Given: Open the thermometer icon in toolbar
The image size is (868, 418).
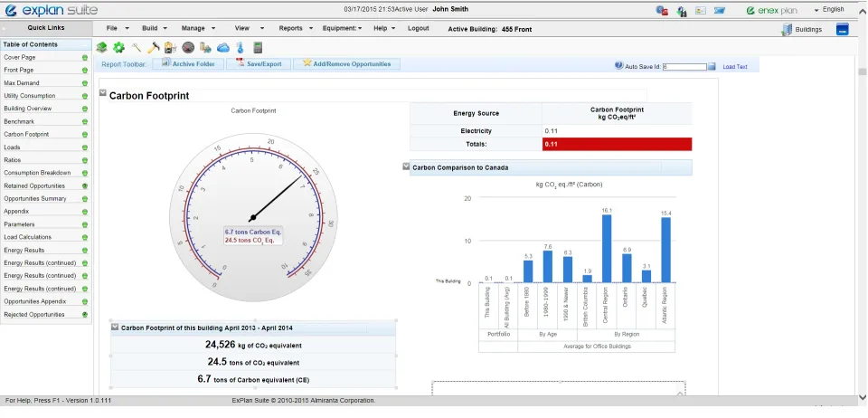Looking at the screenshot, I should click(240, 48).
